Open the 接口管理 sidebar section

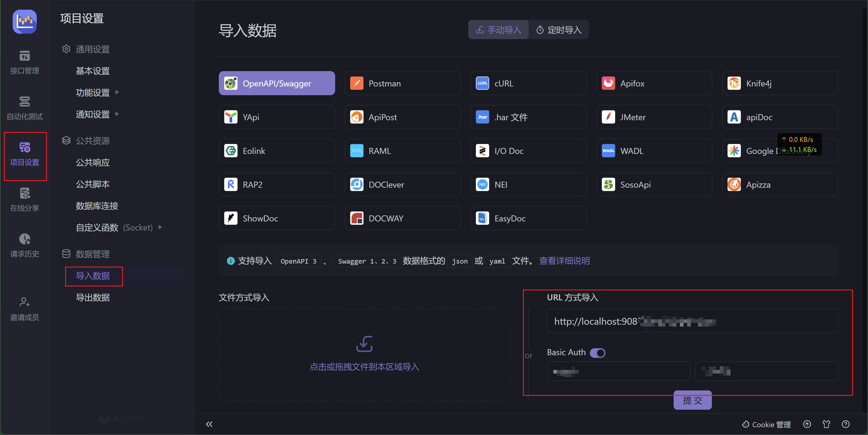(x=25, y=62)
